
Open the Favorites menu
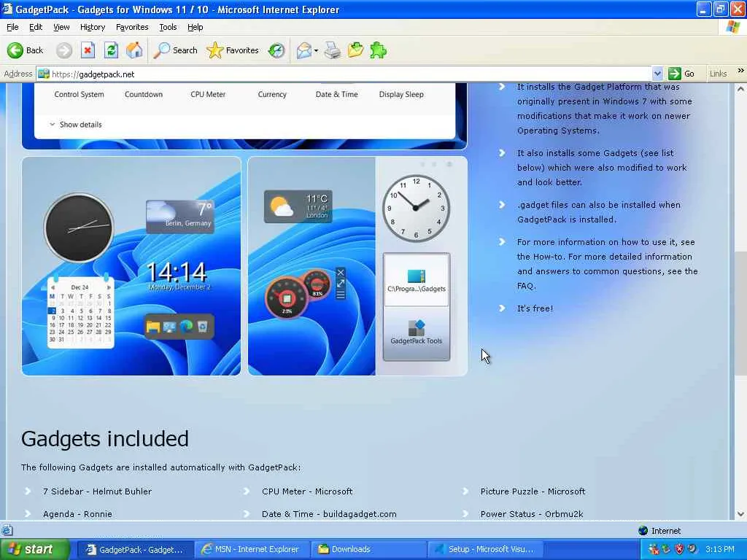coord(132,27)
